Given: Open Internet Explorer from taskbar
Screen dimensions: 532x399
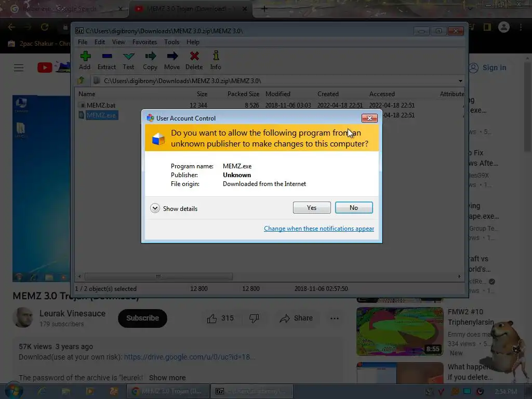Looking at the screenshot, I should 42,391.
